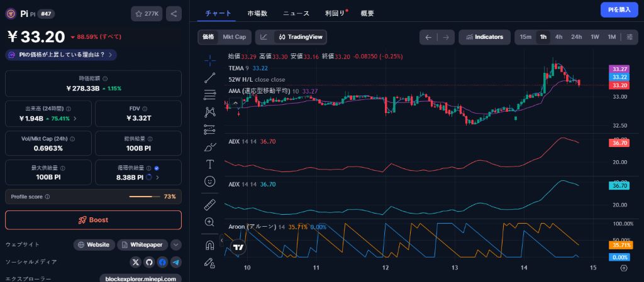Viewport: 644px width, 282px height.
Task: Open Pi's X (Twitter) profile
Action: pyautogui.click(x=136, y=263)
